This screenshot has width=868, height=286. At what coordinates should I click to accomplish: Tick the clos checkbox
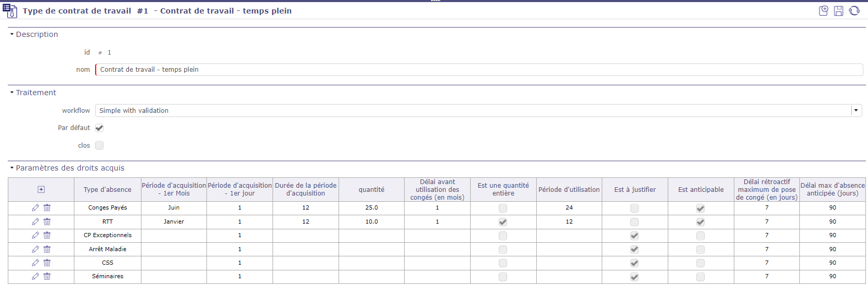point(99,146)
